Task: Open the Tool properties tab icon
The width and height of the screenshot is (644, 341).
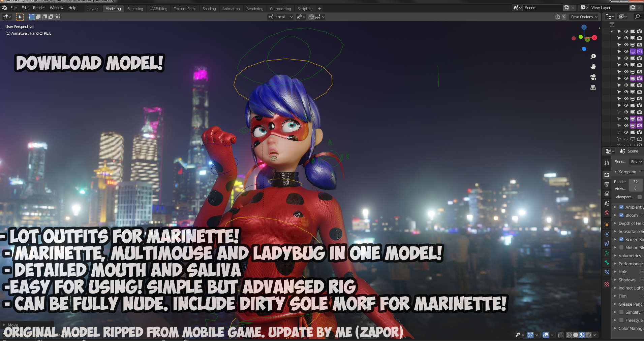Action: tap(607, 163)
